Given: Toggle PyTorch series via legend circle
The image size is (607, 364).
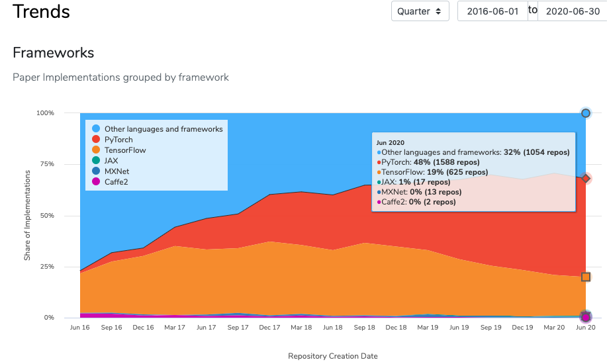Looking at the screenshot, I should pyautogui.click(x=96, y=140).
